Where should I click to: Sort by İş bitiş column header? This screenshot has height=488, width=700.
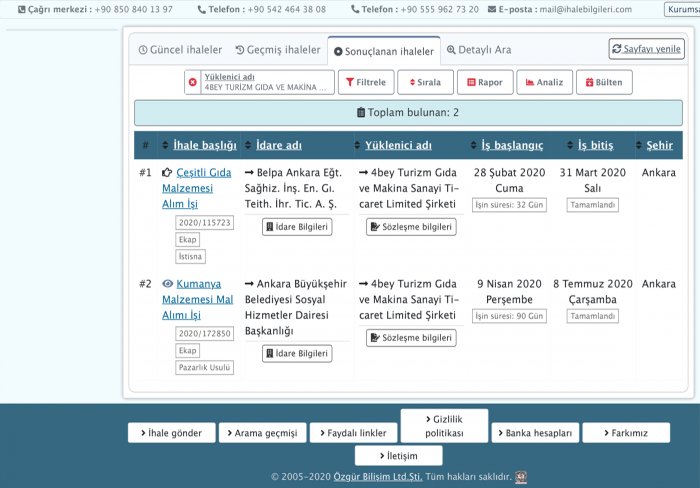point(596,145)
